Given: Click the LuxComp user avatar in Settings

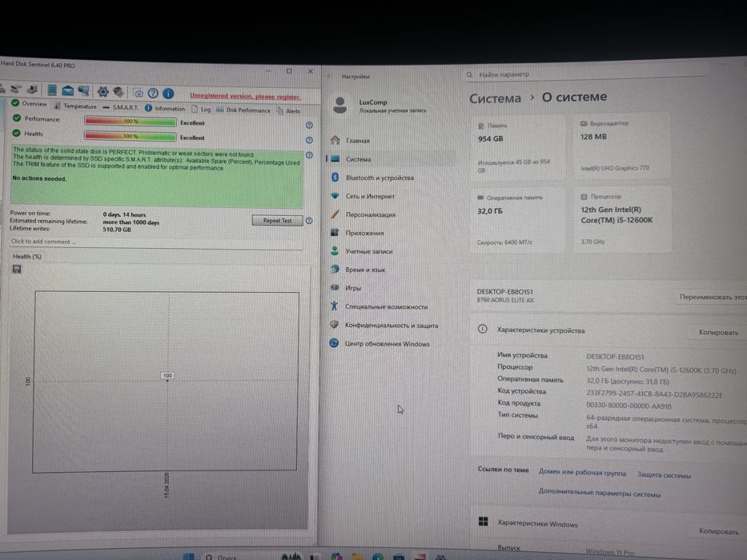Looking at the screenshot, I should 340,106.
